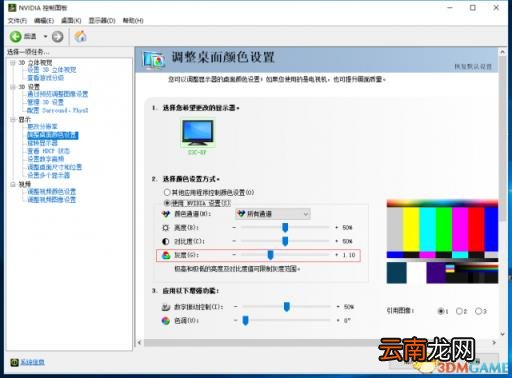Click the 亮度 brightness slider handle
Image resolution: width=512 pixels, height=378 pixels.
(x=285, y=228)
